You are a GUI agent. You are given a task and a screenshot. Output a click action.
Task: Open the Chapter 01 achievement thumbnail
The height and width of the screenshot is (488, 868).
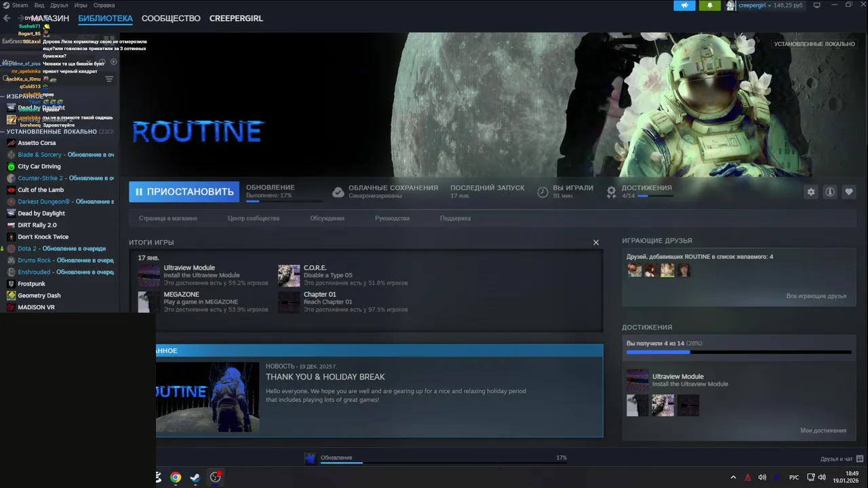point(289,302)
